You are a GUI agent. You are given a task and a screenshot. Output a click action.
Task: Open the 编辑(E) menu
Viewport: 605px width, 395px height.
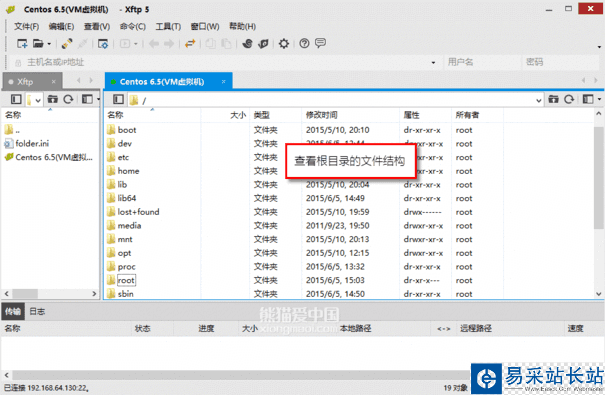[61, 26]
